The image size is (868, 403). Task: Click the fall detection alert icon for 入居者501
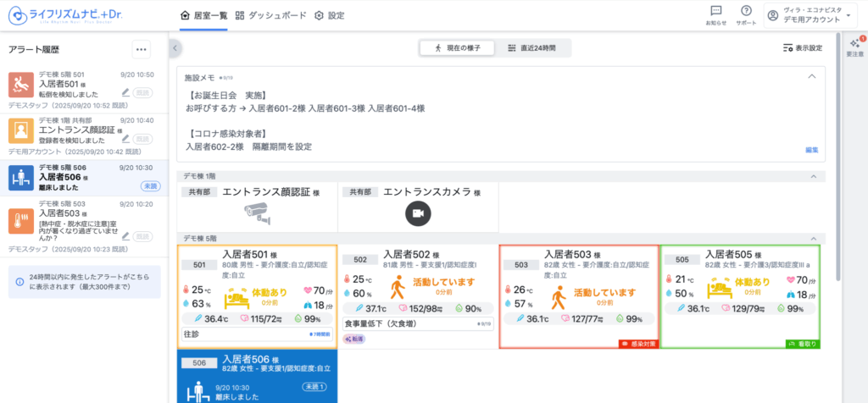point(20,85)
